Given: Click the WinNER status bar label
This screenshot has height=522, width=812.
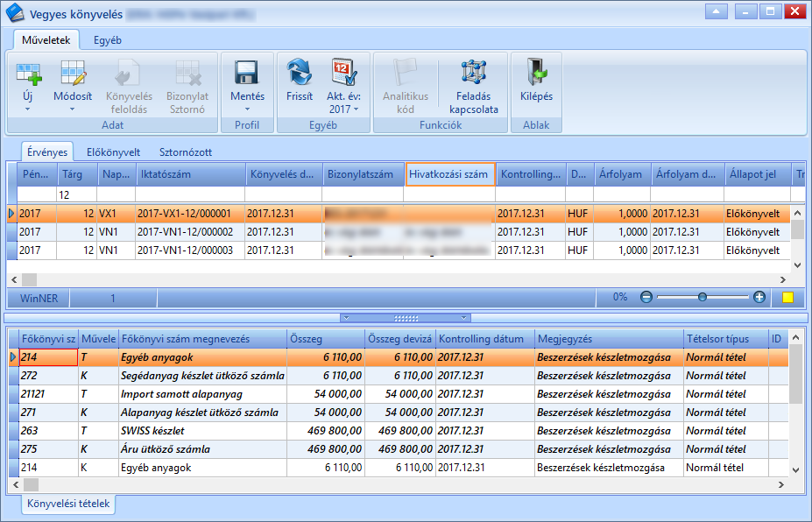Looking at the screenshot, I should pyautogui.click(x=39, y=299).
